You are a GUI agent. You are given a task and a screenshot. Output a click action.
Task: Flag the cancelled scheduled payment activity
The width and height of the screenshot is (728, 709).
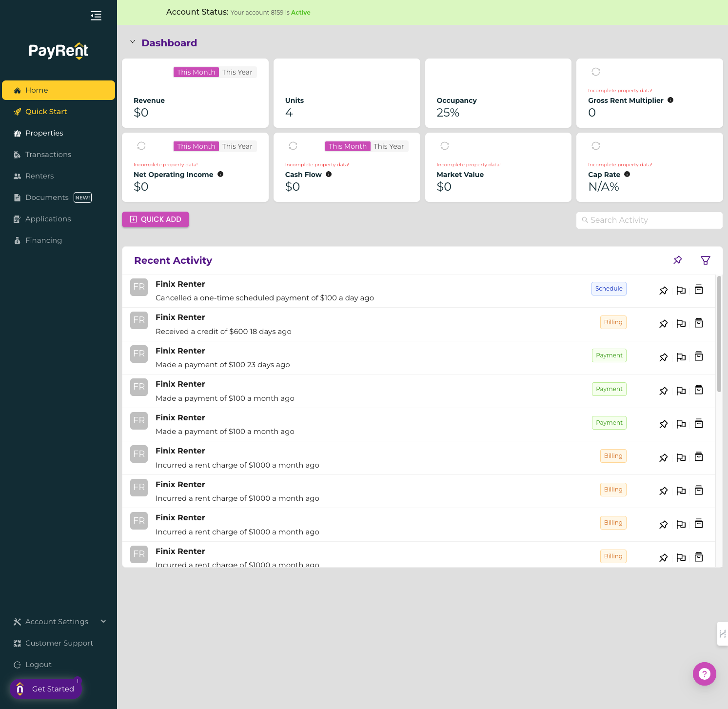(681, 291)
